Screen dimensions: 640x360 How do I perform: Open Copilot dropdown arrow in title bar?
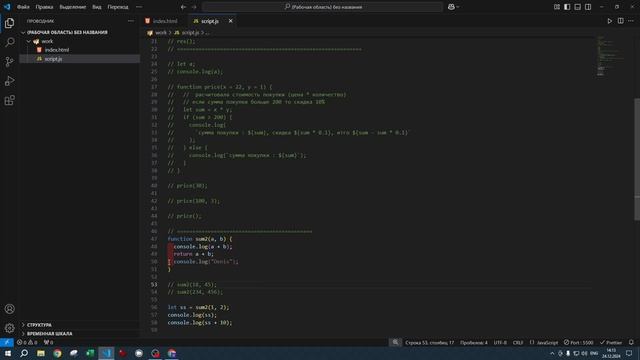(x=458, y=7)
